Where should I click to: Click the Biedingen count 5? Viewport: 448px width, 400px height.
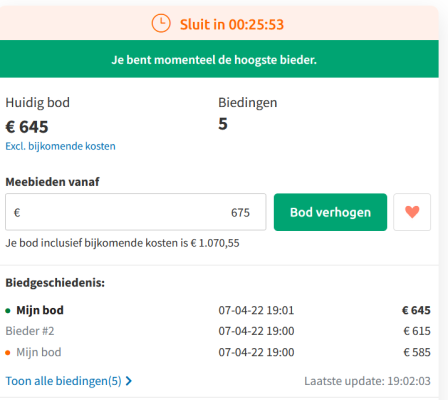pos(223,124)
